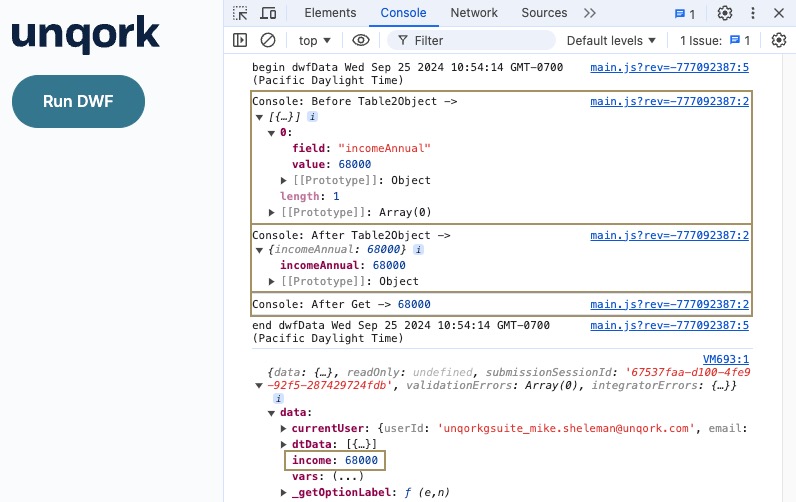This screenshot has height=502, width=796.
Task: Toggle the device toolbar icon
Action: 268,13
